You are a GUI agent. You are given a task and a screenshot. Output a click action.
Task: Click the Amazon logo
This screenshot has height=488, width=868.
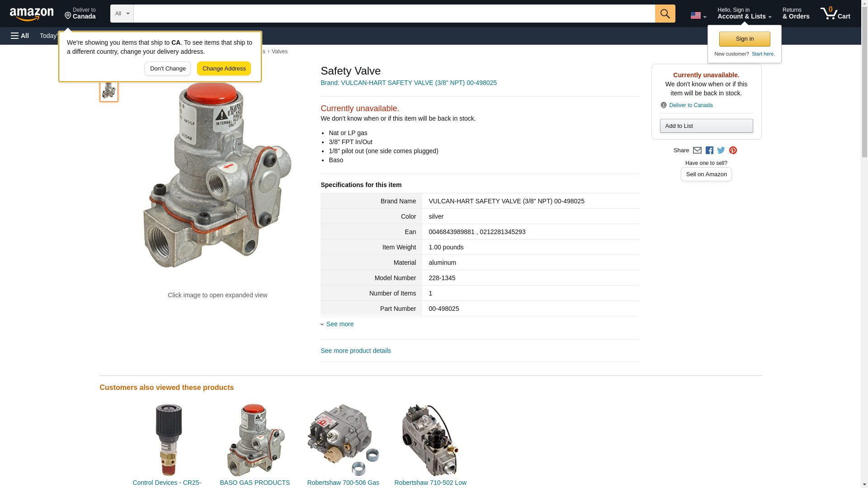pyautogui.click(x=32, y=14)
